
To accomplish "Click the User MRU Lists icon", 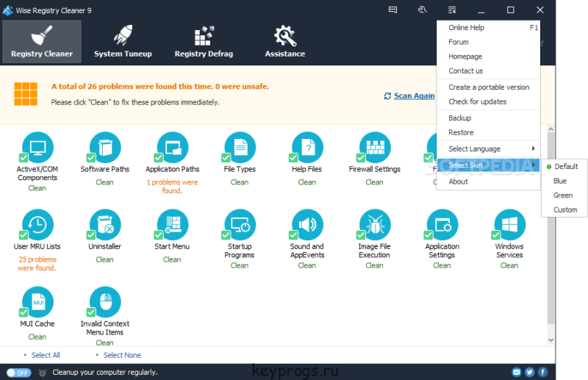I will (37, 224).
